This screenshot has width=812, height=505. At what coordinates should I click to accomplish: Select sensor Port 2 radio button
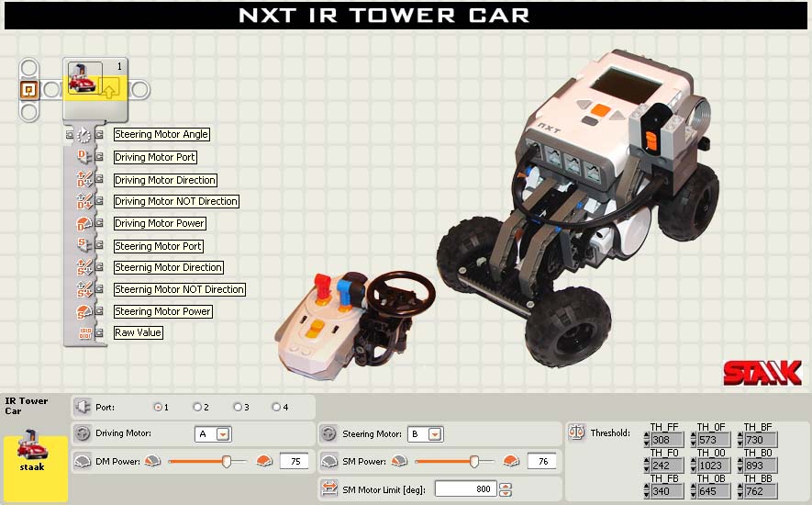pyautogui.click(x=196, y=408)
